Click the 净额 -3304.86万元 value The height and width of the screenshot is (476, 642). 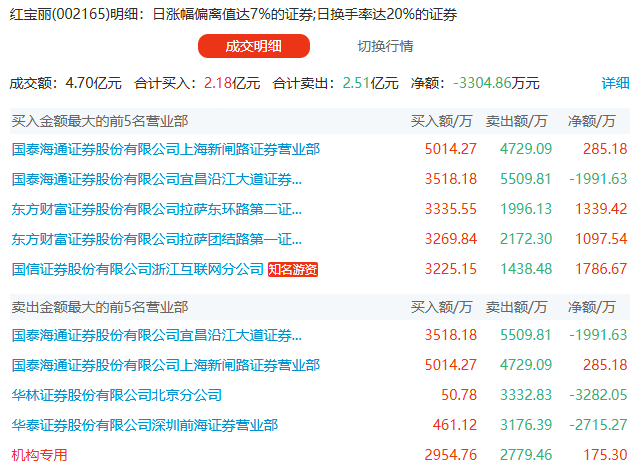click(x=475, y=83)
